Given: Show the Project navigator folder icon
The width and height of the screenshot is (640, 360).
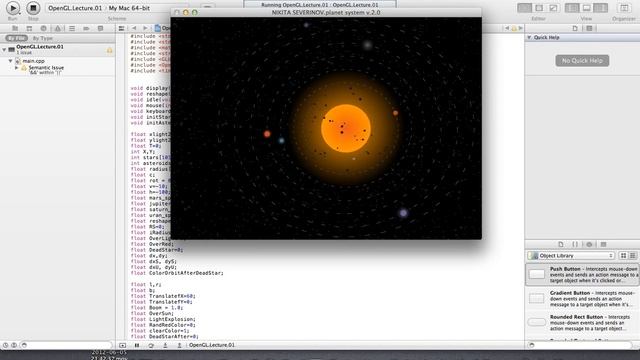Looking at the screenshot, I should tap(15, 28).
